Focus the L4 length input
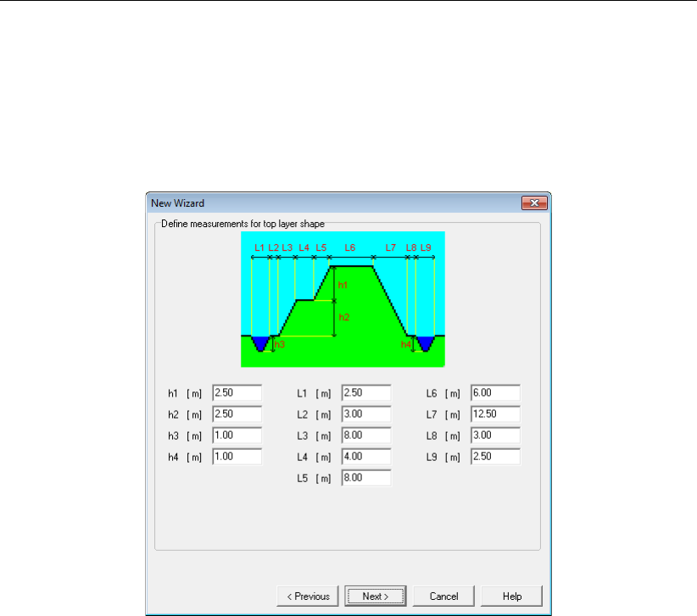697x616 pixels. [366, 457]
